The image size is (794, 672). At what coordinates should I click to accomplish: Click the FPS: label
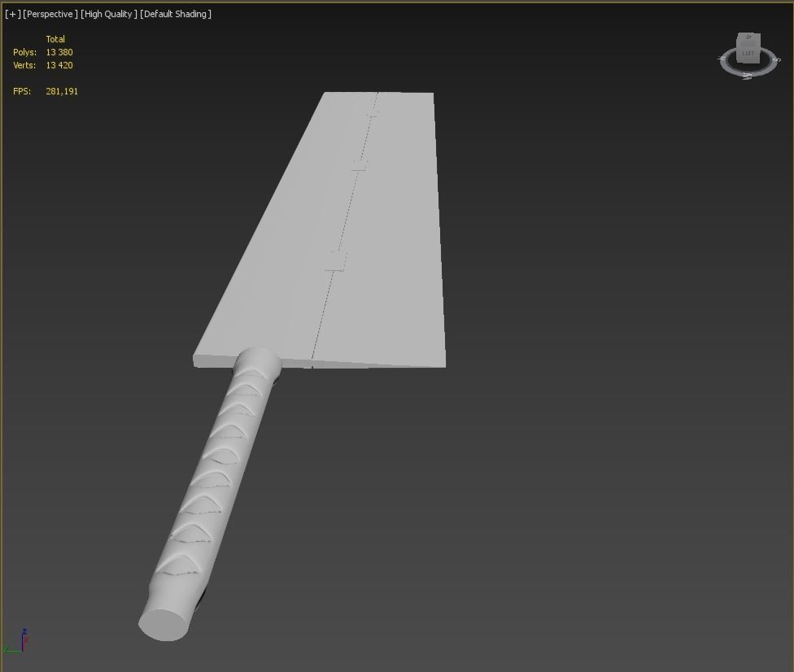22,92
